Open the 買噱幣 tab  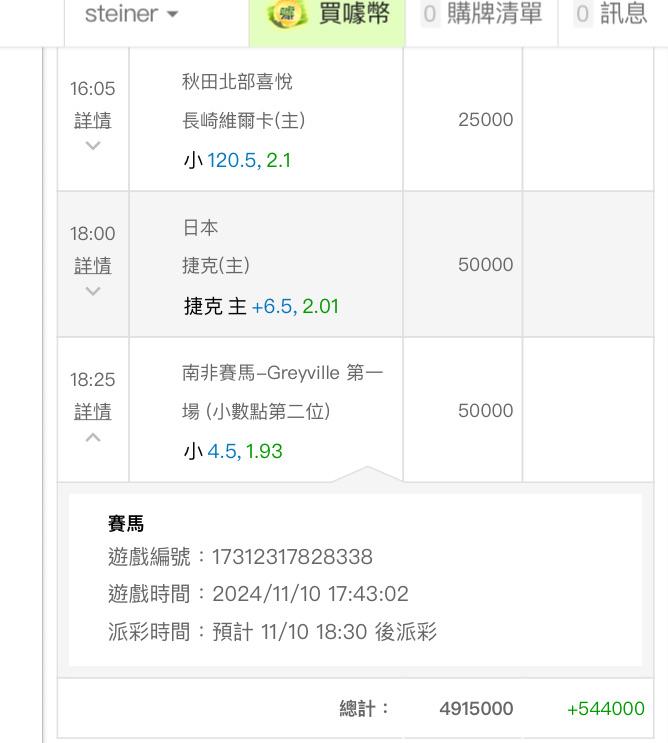(352, 15)
